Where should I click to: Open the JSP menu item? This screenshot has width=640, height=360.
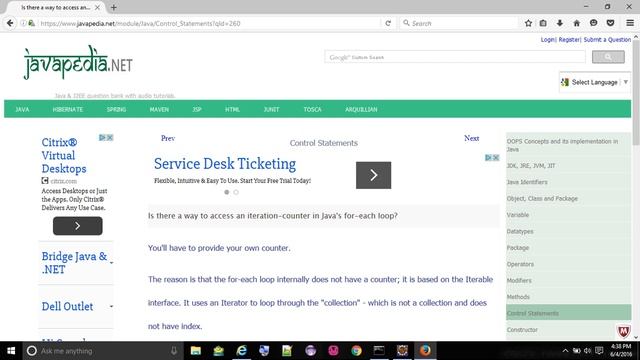click(x=197, y=109)
